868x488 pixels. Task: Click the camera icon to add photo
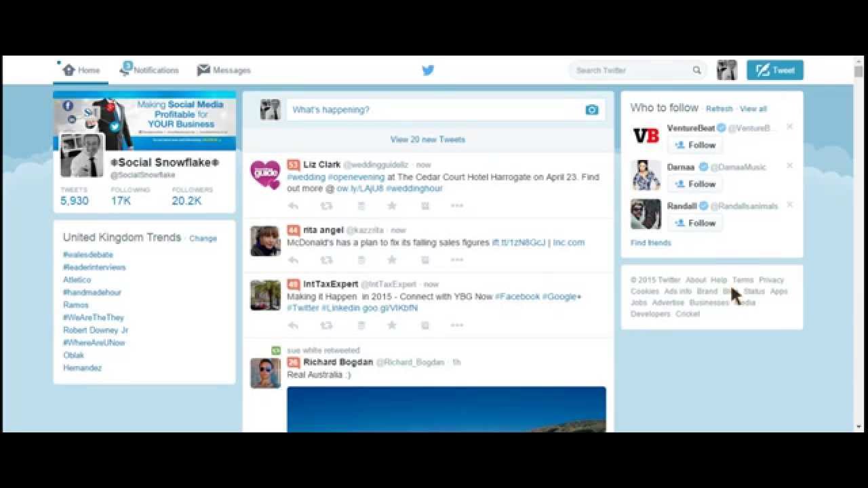[592, 110]
